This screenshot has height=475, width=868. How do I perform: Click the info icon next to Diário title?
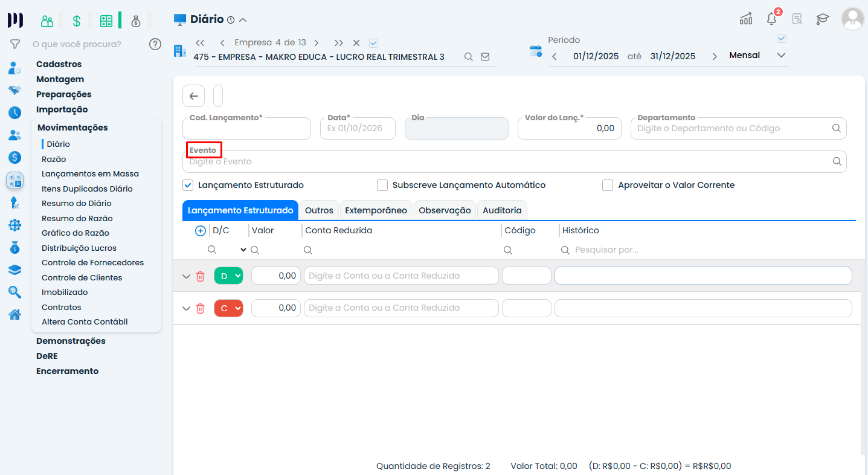(231, 20)
